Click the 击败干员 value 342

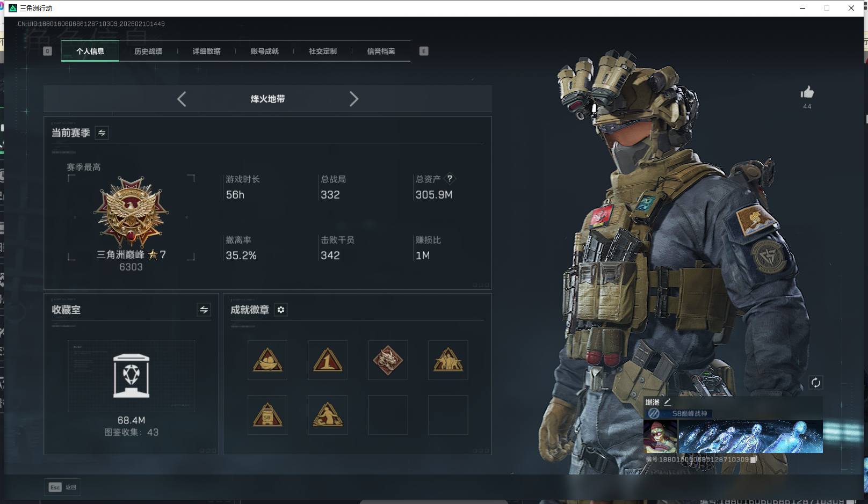pos(330,255)
